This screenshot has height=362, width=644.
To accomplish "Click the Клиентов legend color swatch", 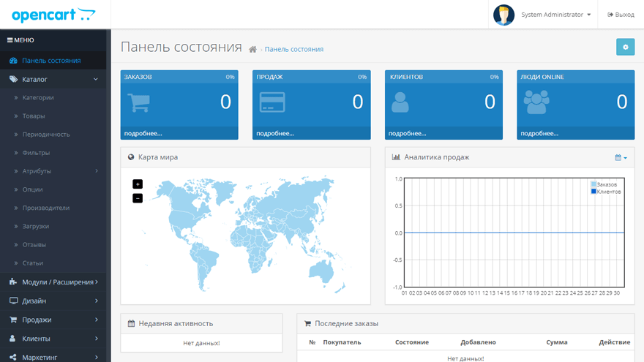I will [594, 192].
